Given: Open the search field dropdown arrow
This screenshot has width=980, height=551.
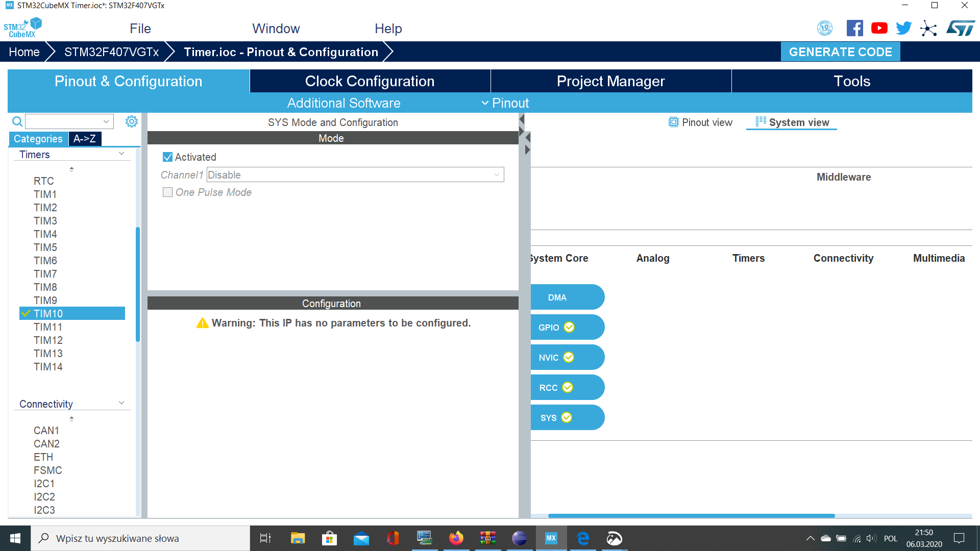Looking at the screenshot, I should (x=106, y=121).
